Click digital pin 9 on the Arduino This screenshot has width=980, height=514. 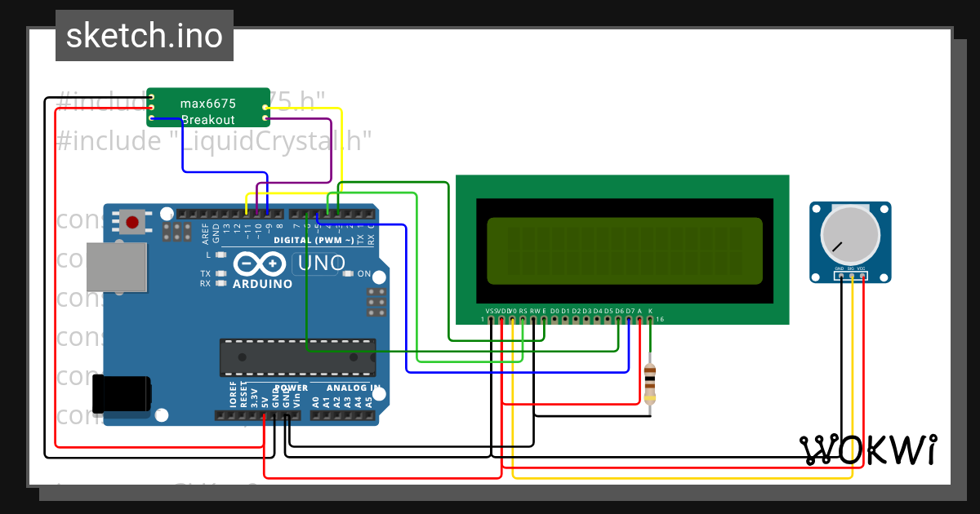(268, 214)
